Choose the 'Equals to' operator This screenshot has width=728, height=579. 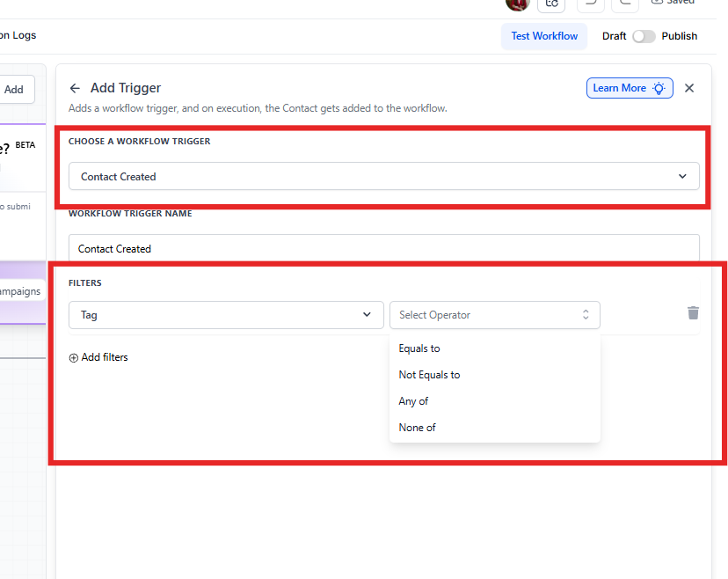point(494,348)
